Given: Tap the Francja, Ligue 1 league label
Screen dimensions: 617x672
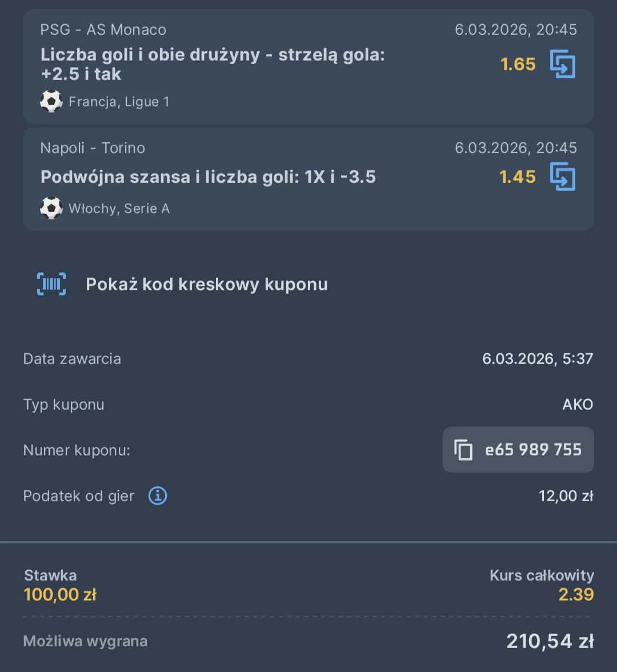Looking at the screenshot, I should 119,102.
